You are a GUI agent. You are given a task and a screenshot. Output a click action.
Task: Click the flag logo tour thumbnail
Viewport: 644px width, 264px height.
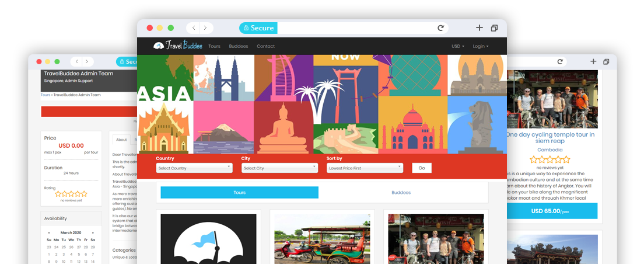[x=208, y=239]
